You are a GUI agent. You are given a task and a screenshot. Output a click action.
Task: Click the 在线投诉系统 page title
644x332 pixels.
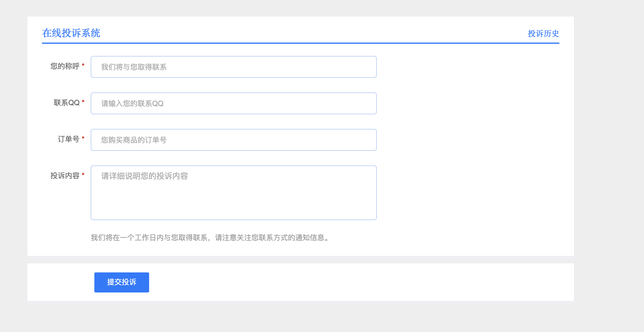coord(71,33)
